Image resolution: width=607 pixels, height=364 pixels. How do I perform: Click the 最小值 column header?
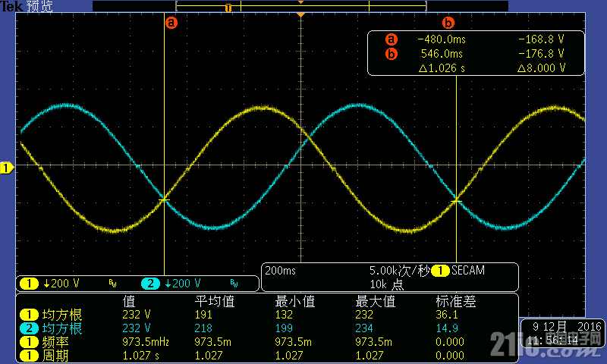tap(295, 301)
